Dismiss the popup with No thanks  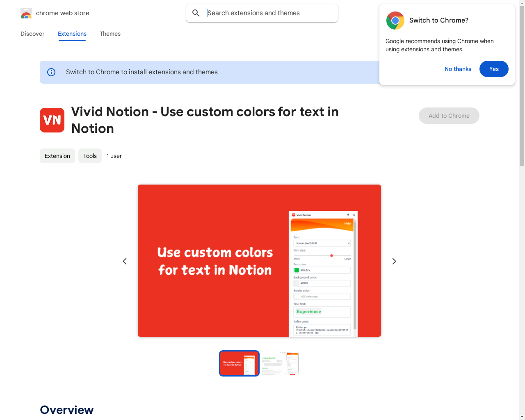pyautogui.click(x=458, y=69)
